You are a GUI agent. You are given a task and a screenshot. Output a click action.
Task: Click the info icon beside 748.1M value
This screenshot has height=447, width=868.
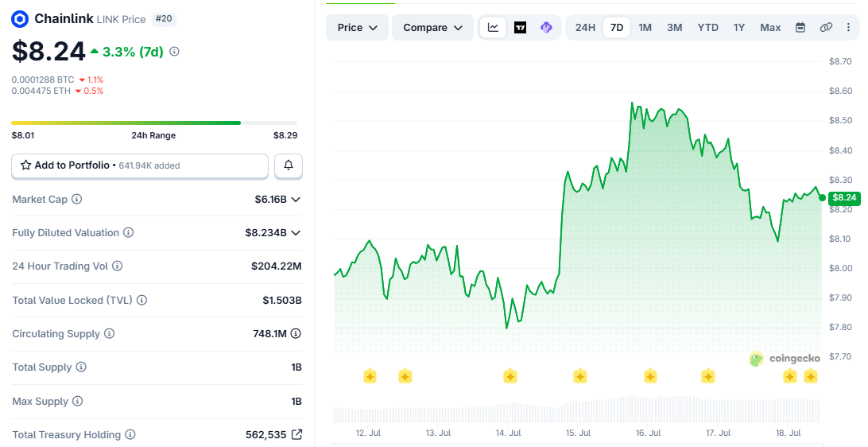pos(296,333)
